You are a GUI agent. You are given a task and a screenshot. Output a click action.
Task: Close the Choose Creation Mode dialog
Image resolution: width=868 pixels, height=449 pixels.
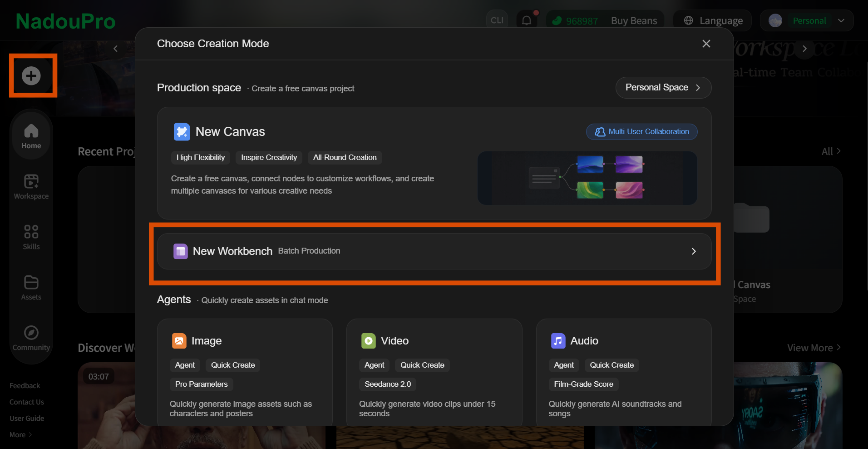click(x=706, y=44)
